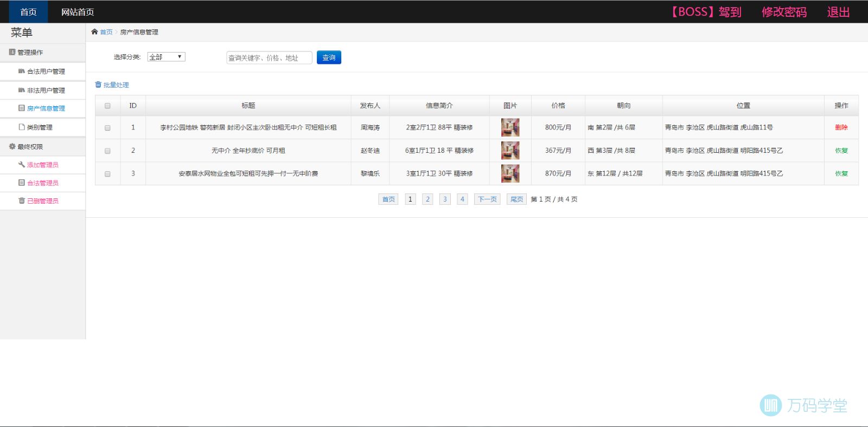The image size is (868, 427).
Task: Open thumbnail image for row ID 3
Action: [x=510, y=173]
